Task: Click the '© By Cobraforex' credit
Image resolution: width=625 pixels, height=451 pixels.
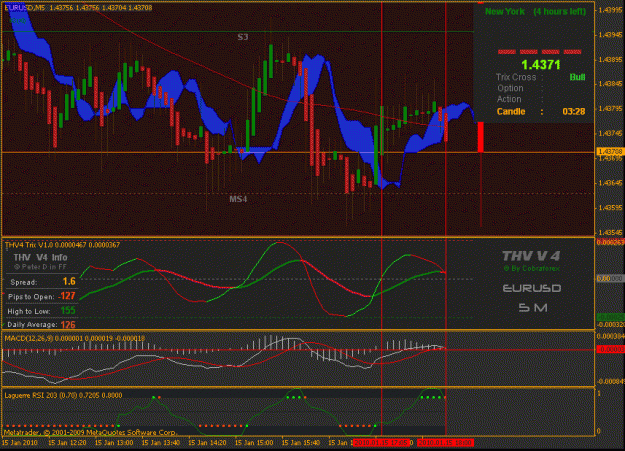Action: click(532, 269)
